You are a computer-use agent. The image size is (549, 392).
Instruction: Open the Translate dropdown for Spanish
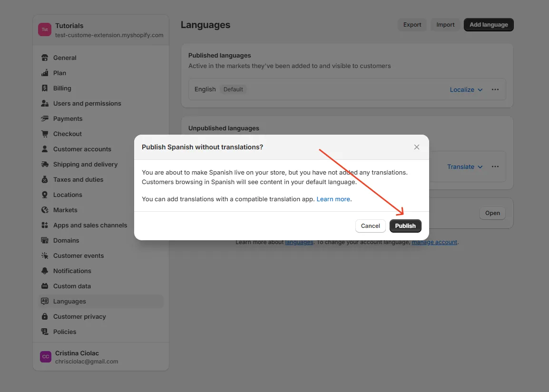tap(464, 167)
